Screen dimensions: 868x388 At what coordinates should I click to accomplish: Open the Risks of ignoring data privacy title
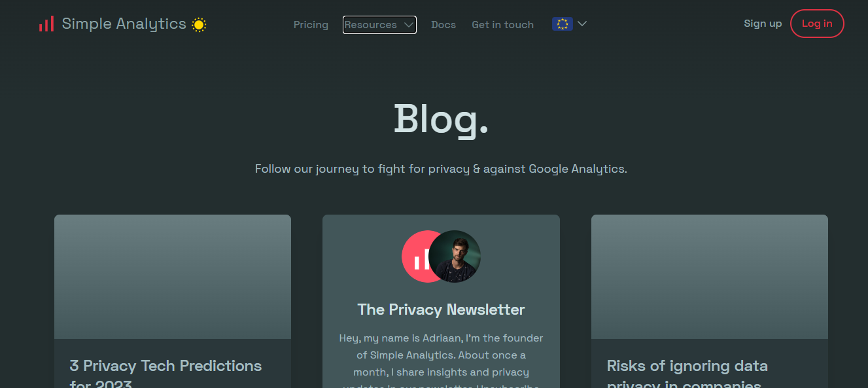pos(687,366)
